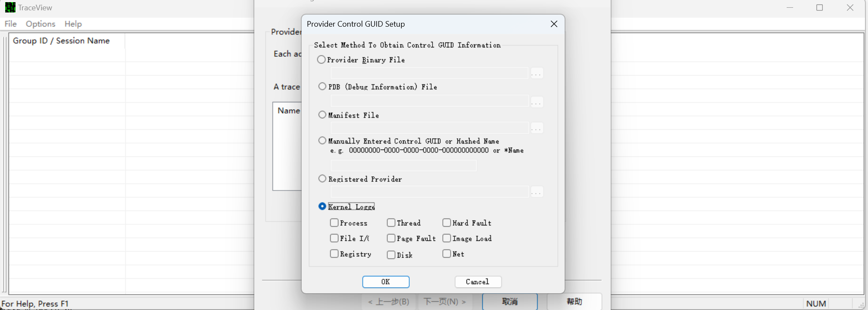Enable the Process kernel logger checkbox
868x310 pixels.
tap(334, 223)
